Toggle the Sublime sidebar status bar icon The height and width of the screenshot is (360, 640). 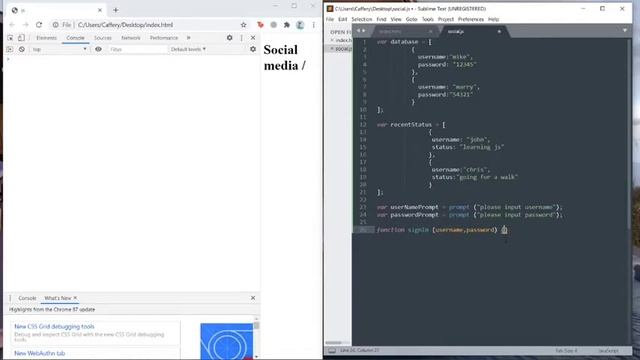coord(332,351)
